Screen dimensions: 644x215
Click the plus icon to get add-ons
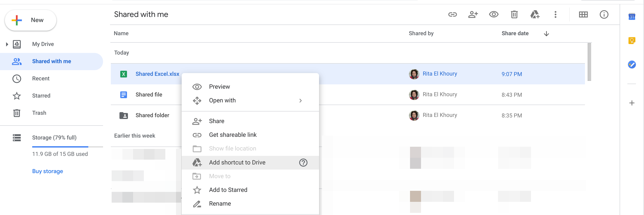click(632, 103)
